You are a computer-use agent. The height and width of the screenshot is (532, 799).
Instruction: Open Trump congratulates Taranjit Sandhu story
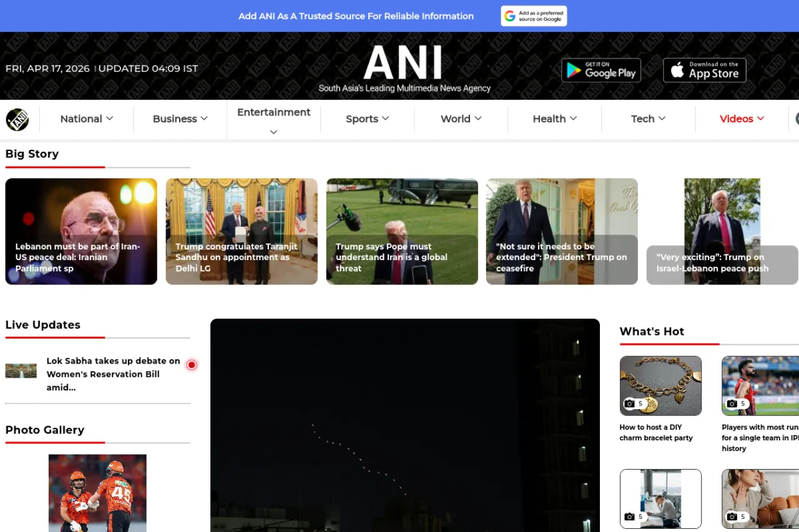pos(242,231)
